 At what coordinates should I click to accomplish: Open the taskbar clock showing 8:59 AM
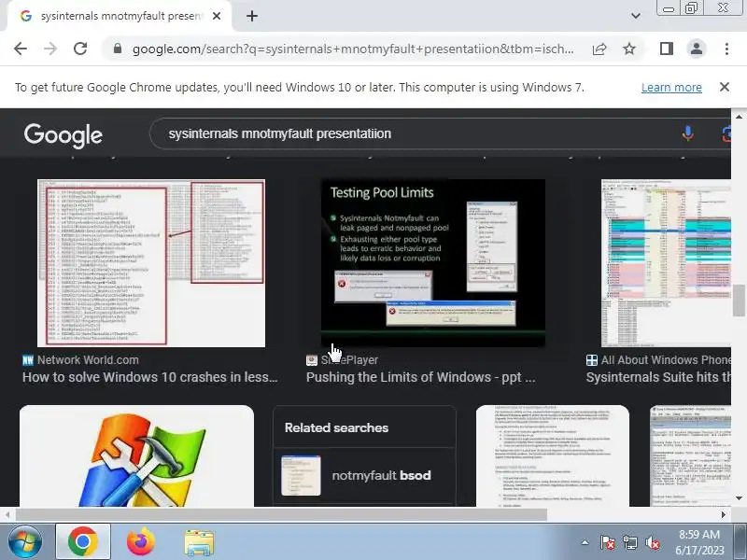click(699, 542)
